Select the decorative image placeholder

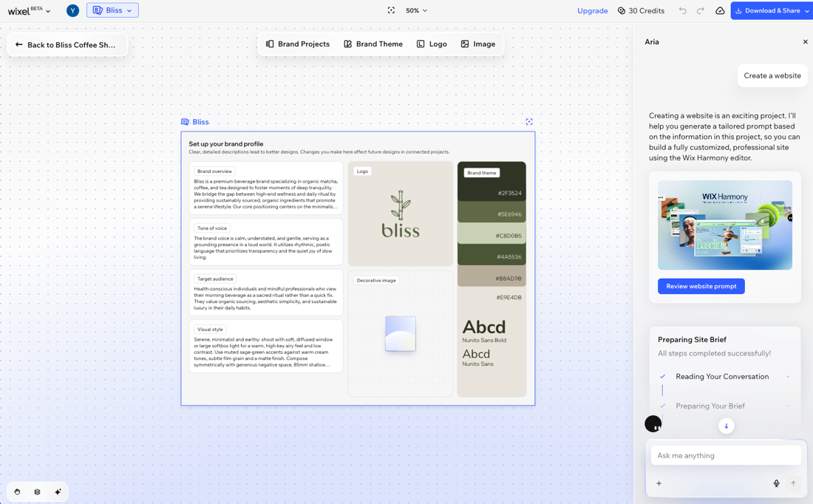401,334
